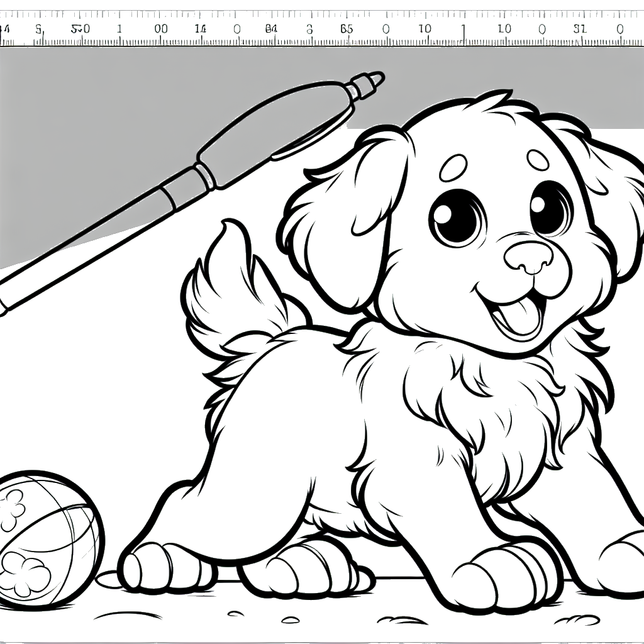This screenshot has width=644, height=644.
Task: Click the '31' mark on the ruler
Action: (x=579, y=29)
